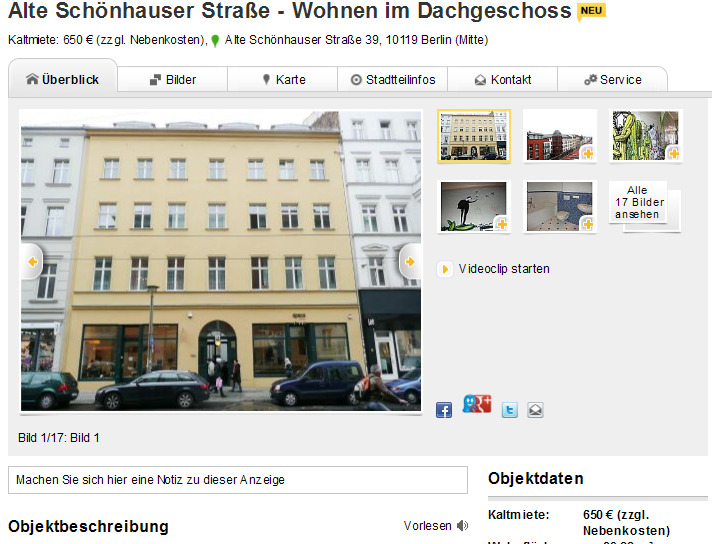
Task: Click green map pin beside address
Action: tap(216, 41)
